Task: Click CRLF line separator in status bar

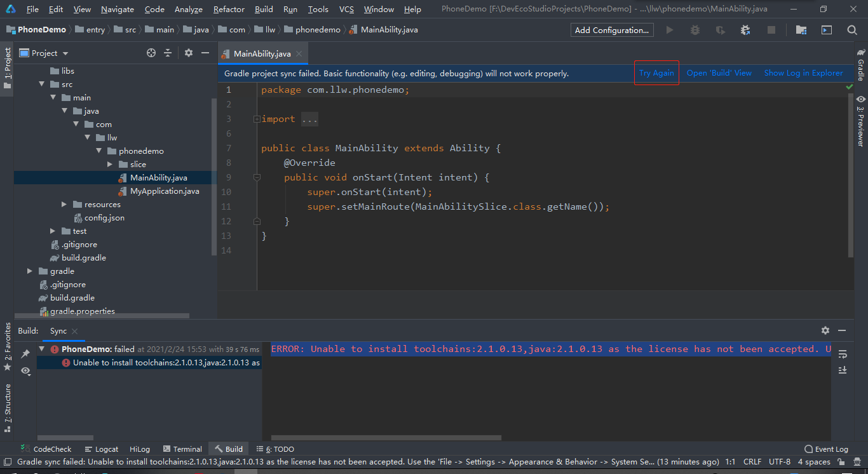Action: [x=752, y=462]
